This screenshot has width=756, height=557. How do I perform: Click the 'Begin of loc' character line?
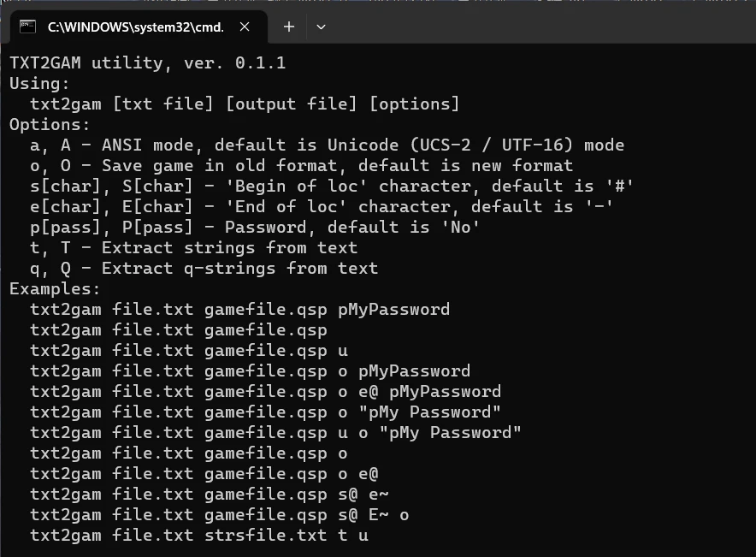tap(332, 187)
